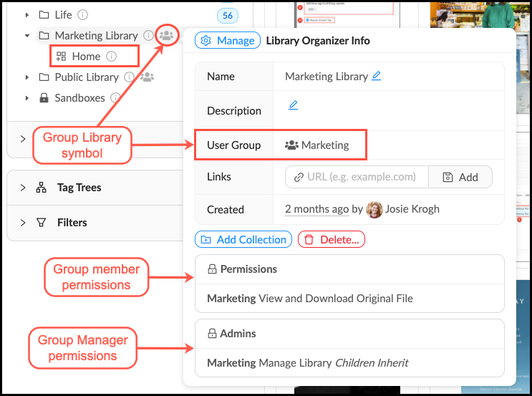Click the Admins section header

click(x=349, y=334)
